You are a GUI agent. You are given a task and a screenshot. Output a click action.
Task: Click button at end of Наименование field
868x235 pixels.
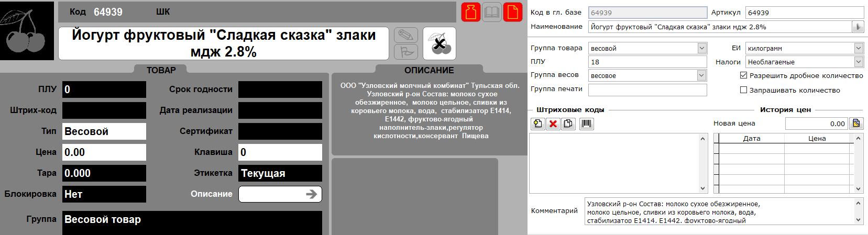click(858, 27)
